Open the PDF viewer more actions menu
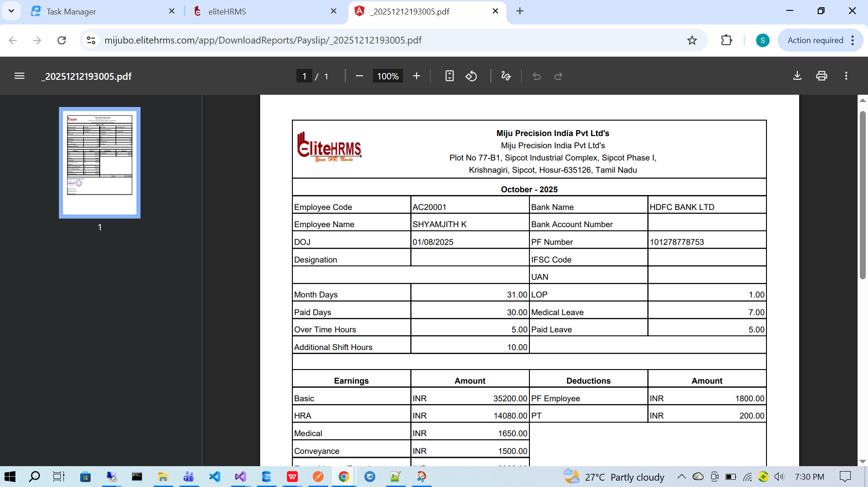Viewport: 868px width, 487px height. pos(846,76)
